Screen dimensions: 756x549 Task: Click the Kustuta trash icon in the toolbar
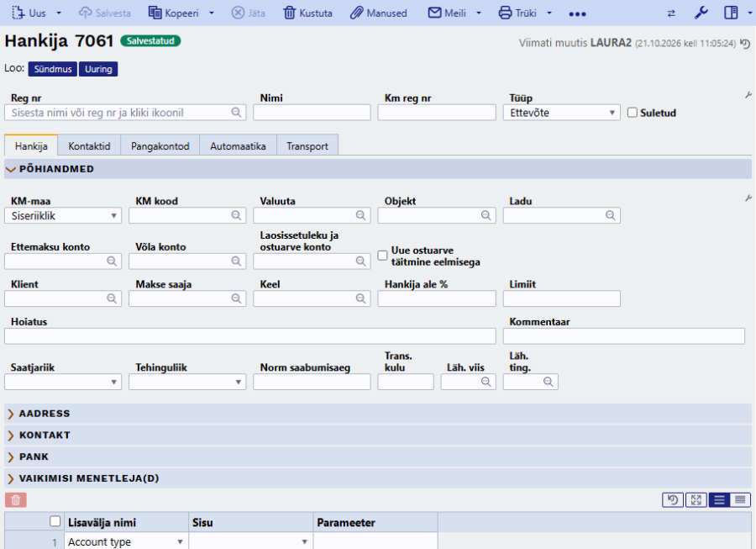(x=289, y=13)
